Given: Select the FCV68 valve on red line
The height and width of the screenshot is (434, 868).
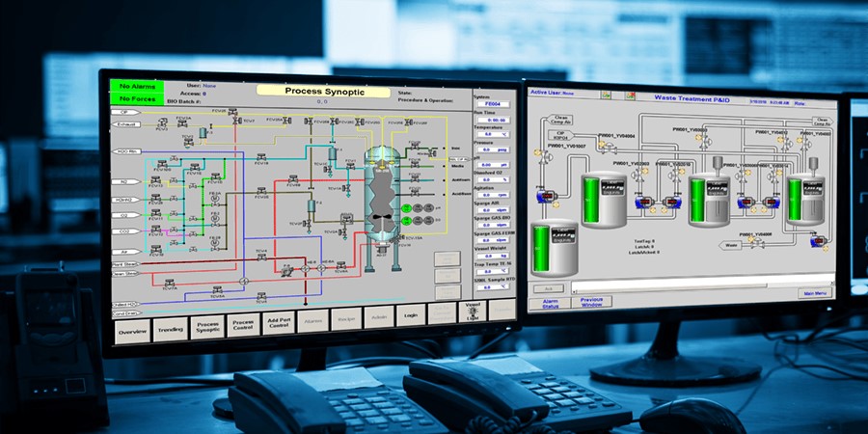Looking at the screenshot, I should point(293,178).
